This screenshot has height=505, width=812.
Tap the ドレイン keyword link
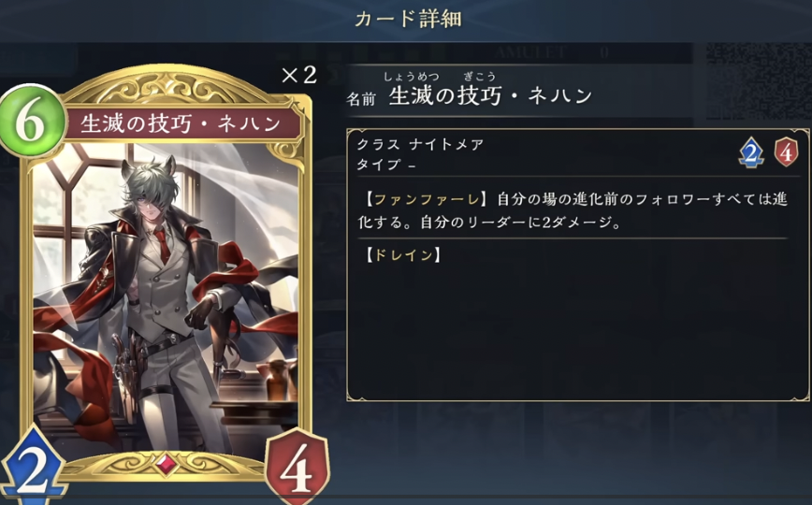(x=403, y=254)
